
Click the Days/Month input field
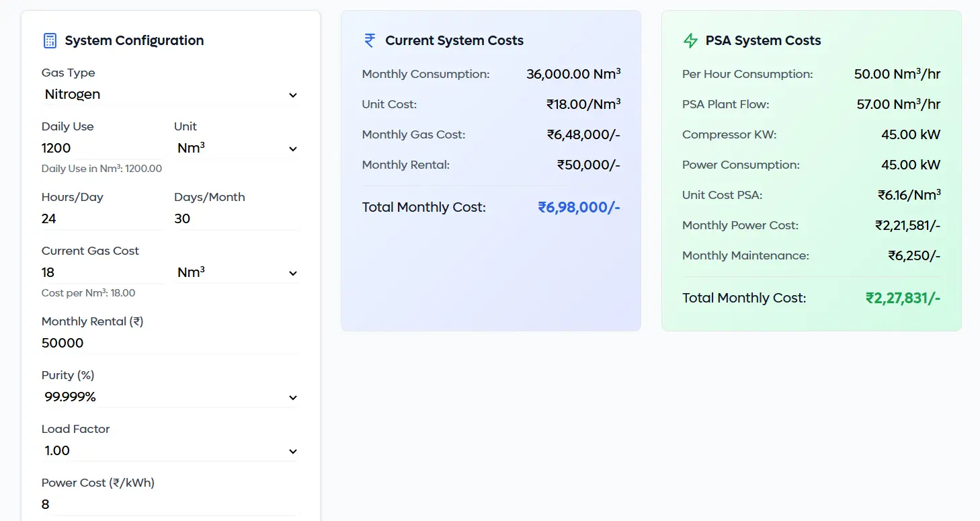[x=236, y=219]
